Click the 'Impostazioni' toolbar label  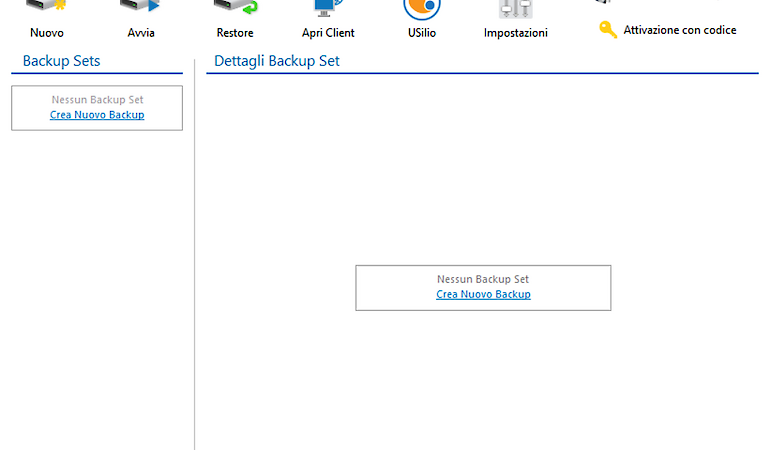[x=515, y=33]
